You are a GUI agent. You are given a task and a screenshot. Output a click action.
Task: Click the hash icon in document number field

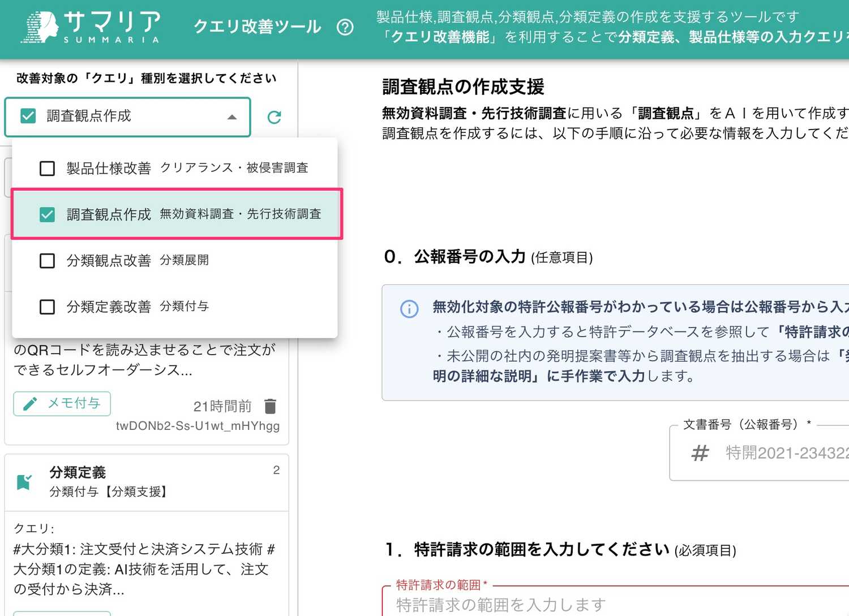[x=700, y=453]
